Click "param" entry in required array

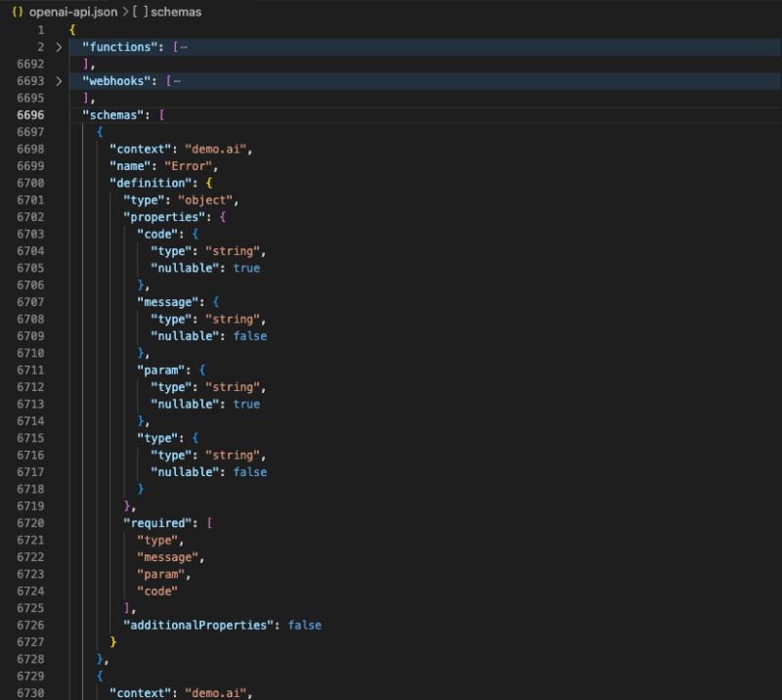(160, 574)
